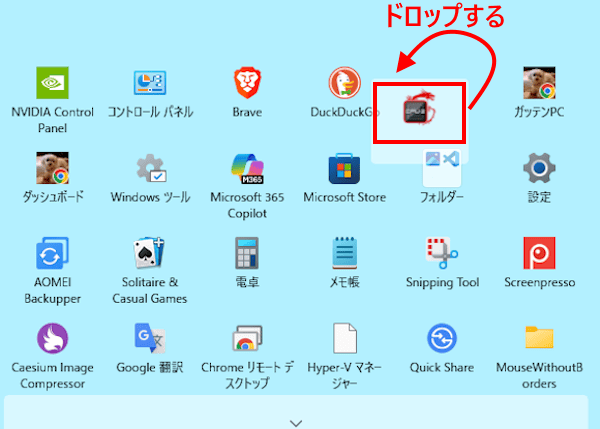Image resolution: width=600 pixels, height=429 pixels.
Task: Open Microsoft 365 Copilot icon
Action: pyautogui.click(x=247, y=168)
